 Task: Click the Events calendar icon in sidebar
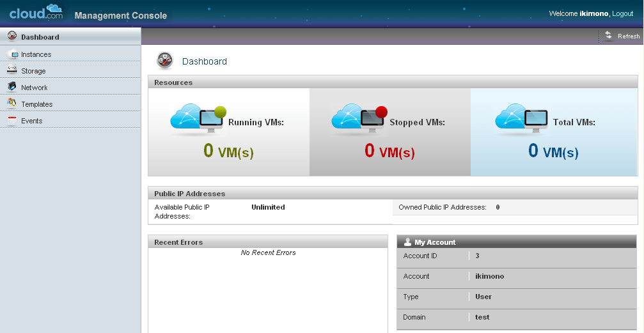tap(12, 120)
